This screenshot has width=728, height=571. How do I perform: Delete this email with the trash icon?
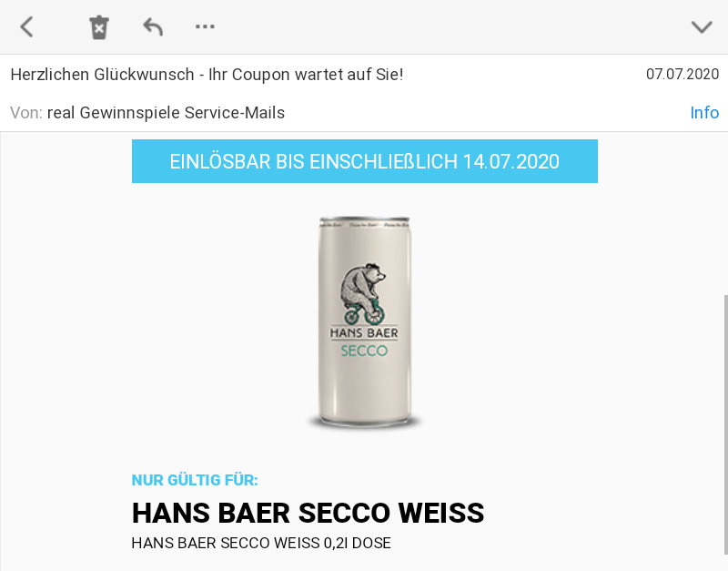click(99, 27)
